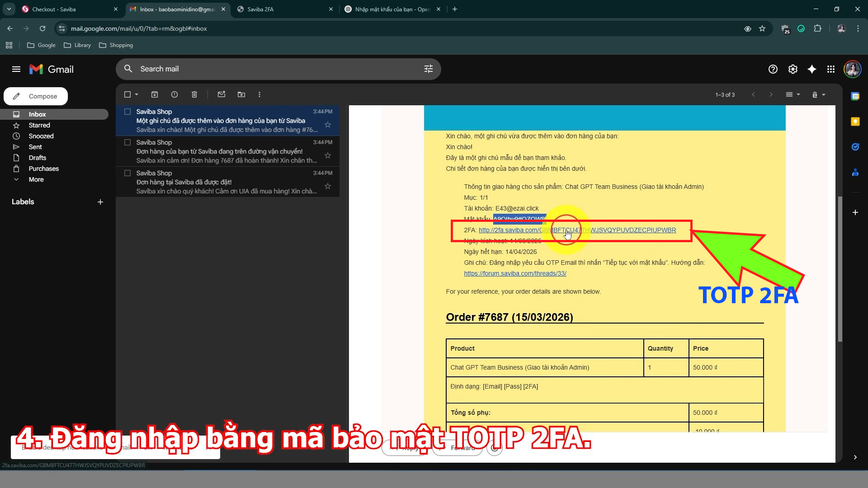This screenshot has height=488, width=868.
Task: Tick checkbox for 'Đơn hàng tại Saviba đã được đặt' email
Action: [x=127, y=173]
